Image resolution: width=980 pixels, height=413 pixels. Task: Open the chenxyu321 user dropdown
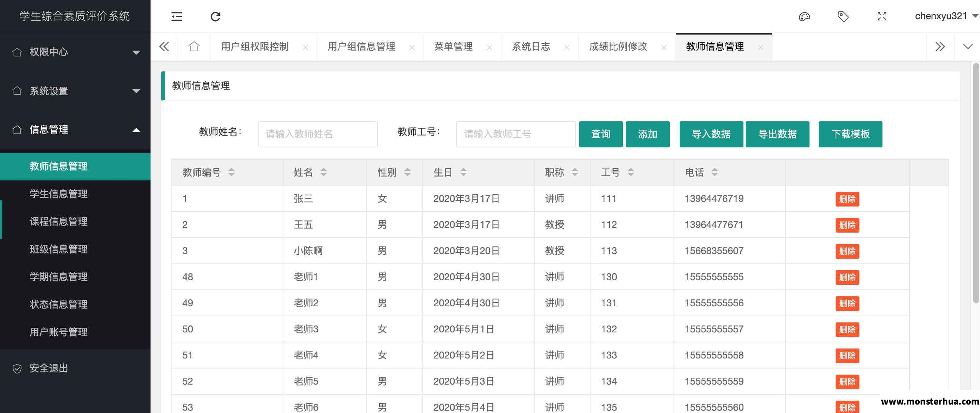[x=947, y=16]
